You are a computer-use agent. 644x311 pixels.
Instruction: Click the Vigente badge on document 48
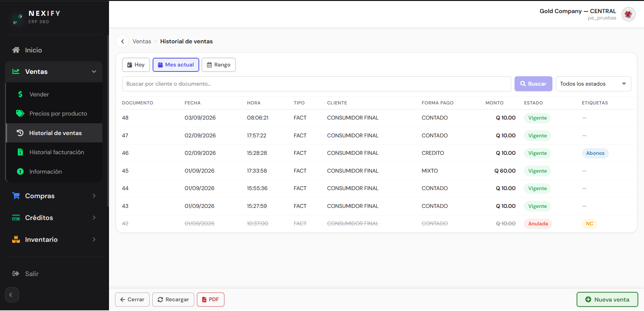(x=537, y=118)
